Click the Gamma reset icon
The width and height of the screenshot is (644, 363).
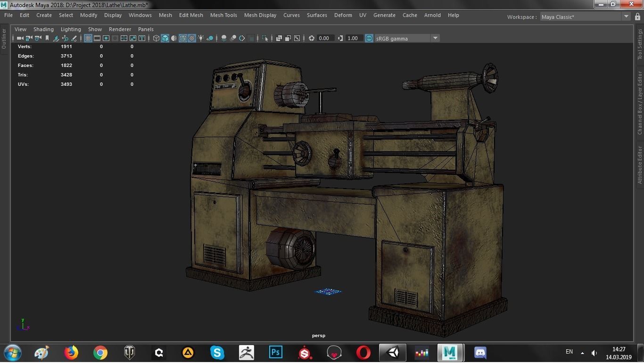click(340, 38)
